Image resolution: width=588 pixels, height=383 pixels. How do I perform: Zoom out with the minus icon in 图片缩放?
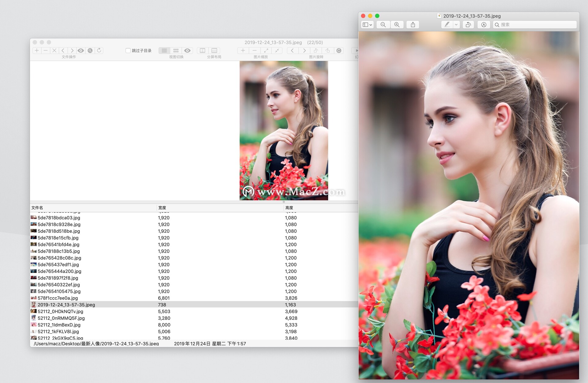click(x=254, y=50)
